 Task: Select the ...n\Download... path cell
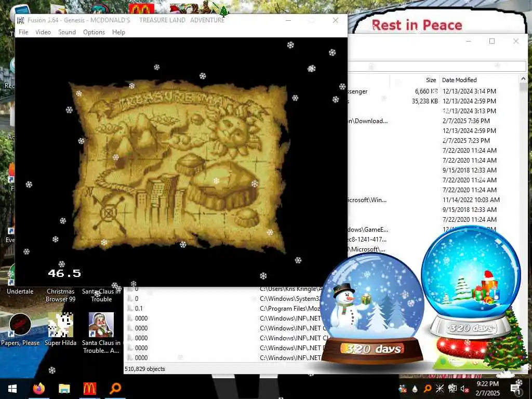coord(368,121)
